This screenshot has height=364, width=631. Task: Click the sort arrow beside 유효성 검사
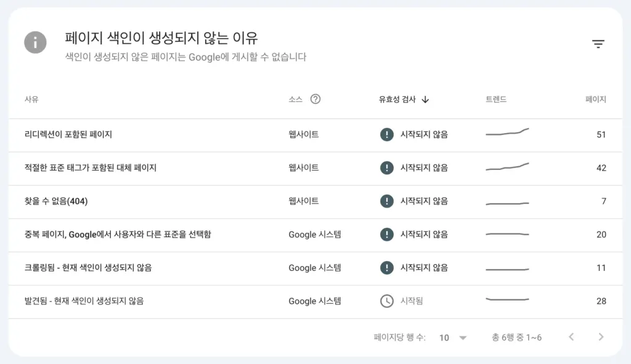pos(425,100)
